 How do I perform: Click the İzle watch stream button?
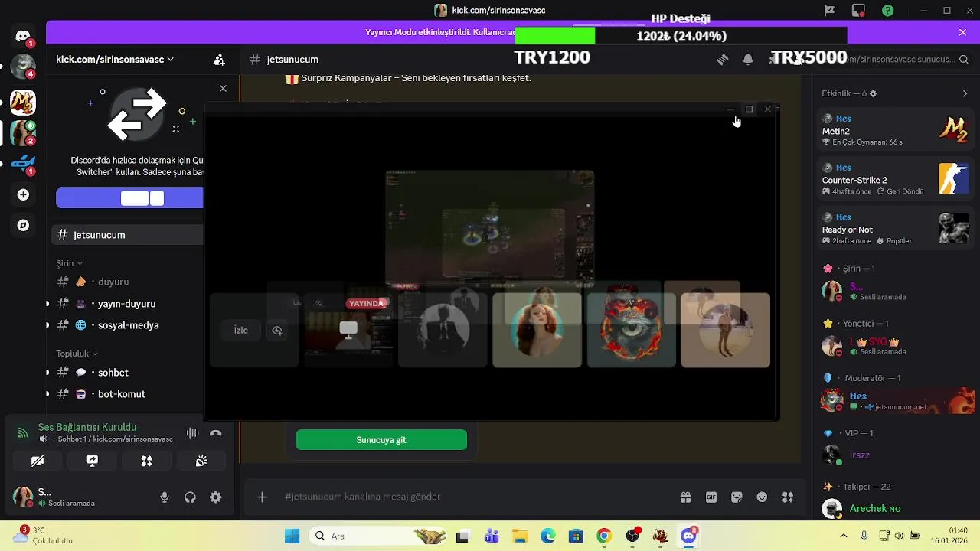pos(240,331)
